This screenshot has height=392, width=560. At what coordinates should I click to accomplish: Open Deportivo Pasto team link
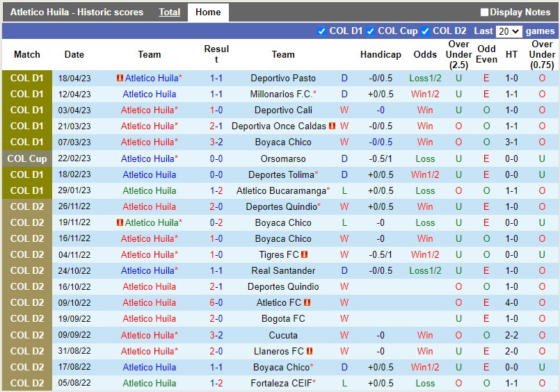283,78
